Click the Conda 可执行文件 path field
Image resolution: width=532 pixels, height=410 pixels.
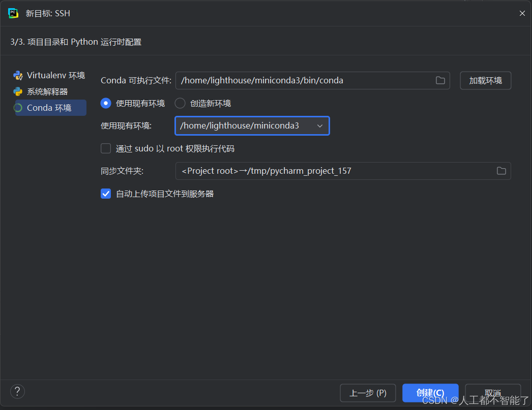coord(305,80)
